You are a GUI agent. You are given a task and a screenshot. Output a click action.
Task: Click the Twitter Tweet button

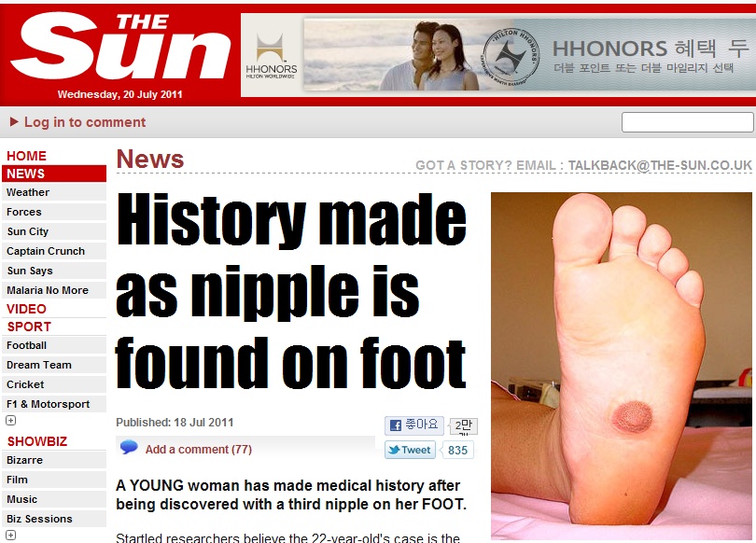pos(410,450)
